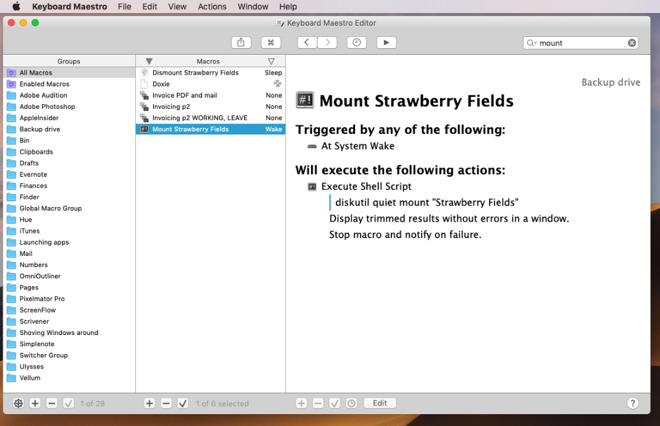Select the Enabled Macros smart group
This screenshot has height=426, width=660.
(69, 84)
